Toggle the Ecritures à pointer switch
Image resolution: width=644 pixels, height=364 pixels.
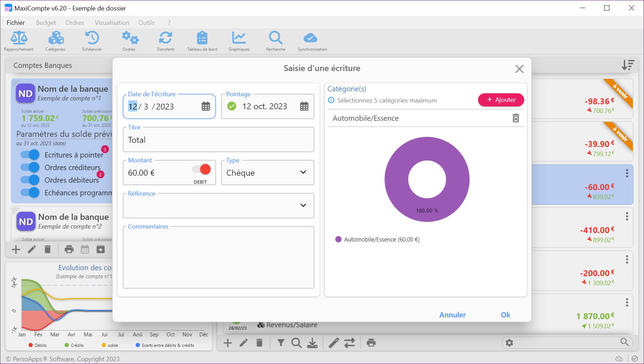coord(30,155)
